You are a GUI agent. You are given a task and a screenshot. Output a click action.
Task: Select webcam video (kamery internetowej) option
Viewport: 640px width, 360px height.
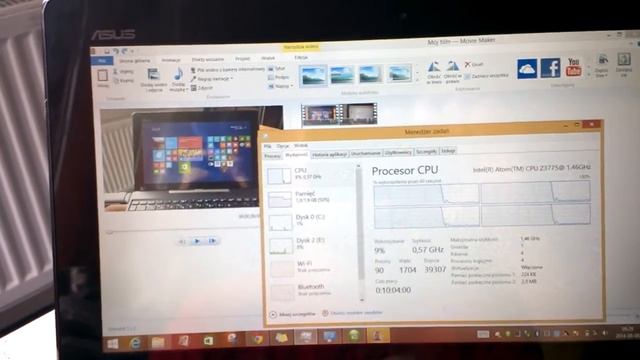tap(228, 70)
